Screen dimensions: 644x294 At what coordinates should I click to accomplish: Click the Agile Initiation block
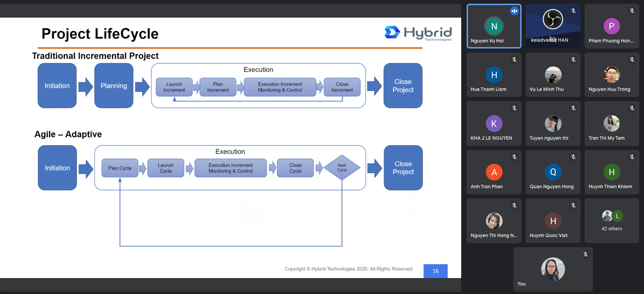(57, 168)
